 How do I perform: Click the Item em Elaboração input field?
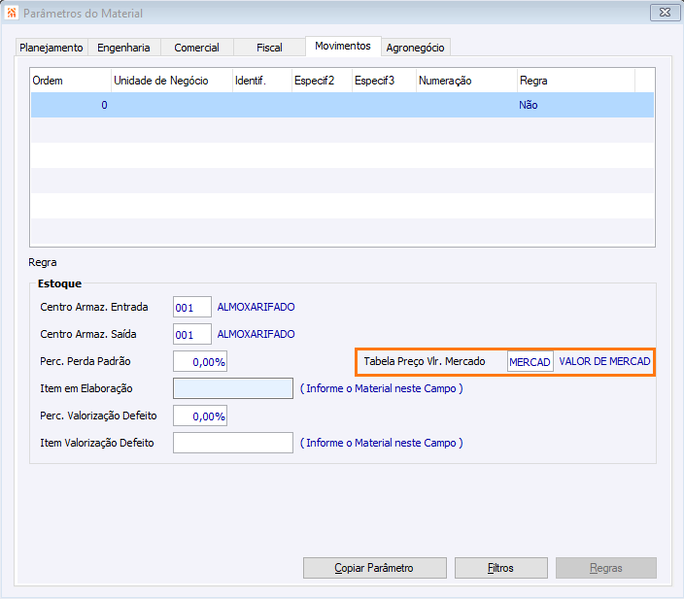pyautogui.click(x=233, y=388)
